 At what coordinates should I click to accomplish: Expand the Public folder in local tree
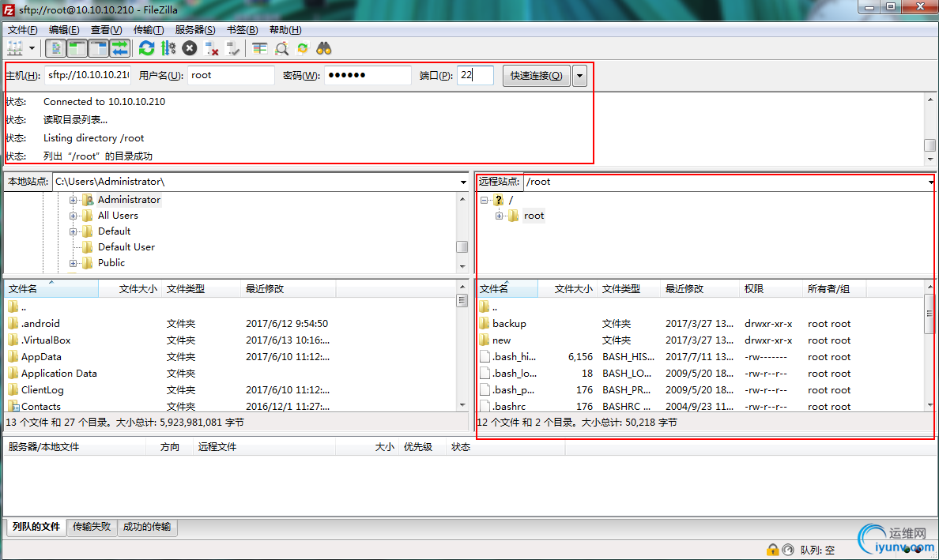click(x=73, y=263)
